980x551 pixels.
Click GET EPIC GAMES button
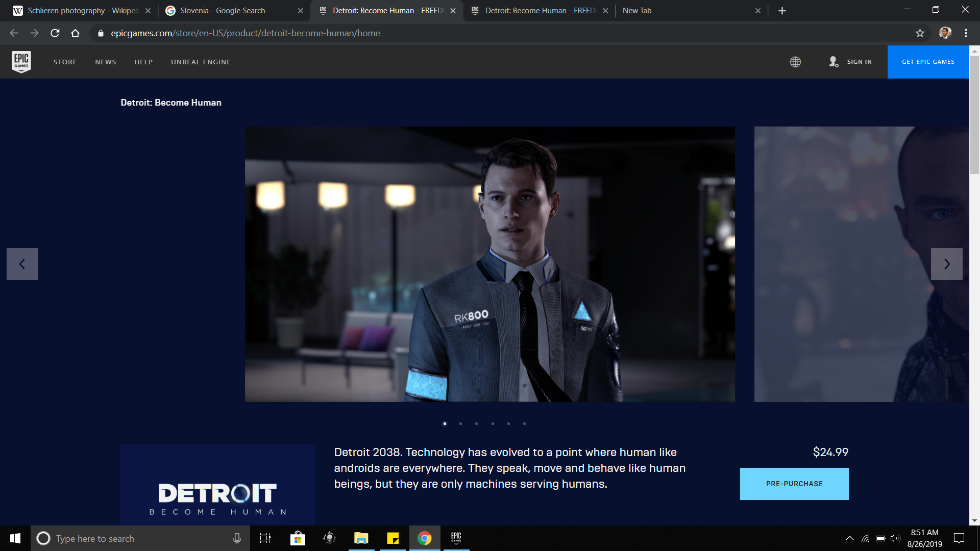928,62
